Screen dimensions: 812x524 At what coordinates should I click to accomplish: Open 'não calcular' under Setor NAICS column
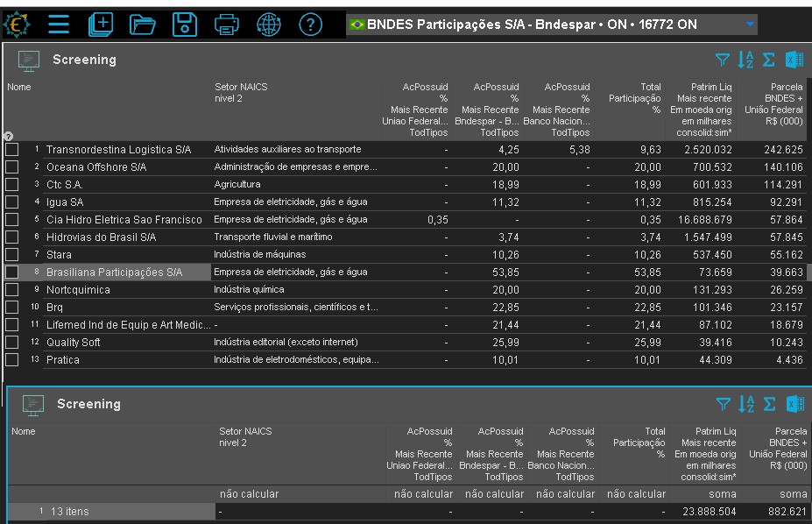[x=249, y=494]
